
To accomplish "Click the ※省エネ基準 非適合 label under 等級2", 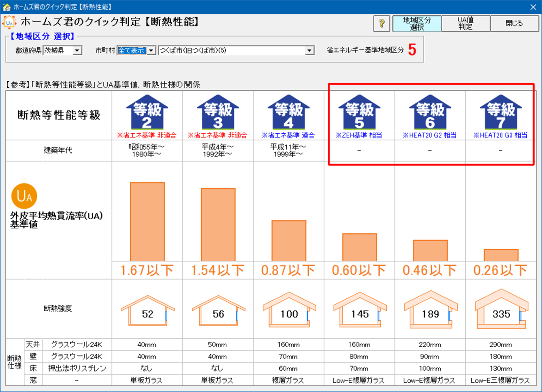I will click(x=147, y=135).
